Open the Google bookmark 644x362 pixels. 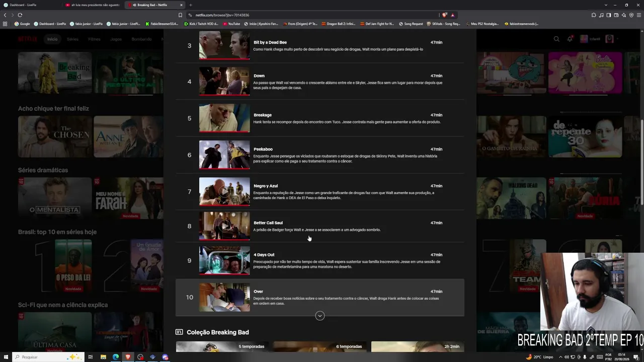(22, 24)
